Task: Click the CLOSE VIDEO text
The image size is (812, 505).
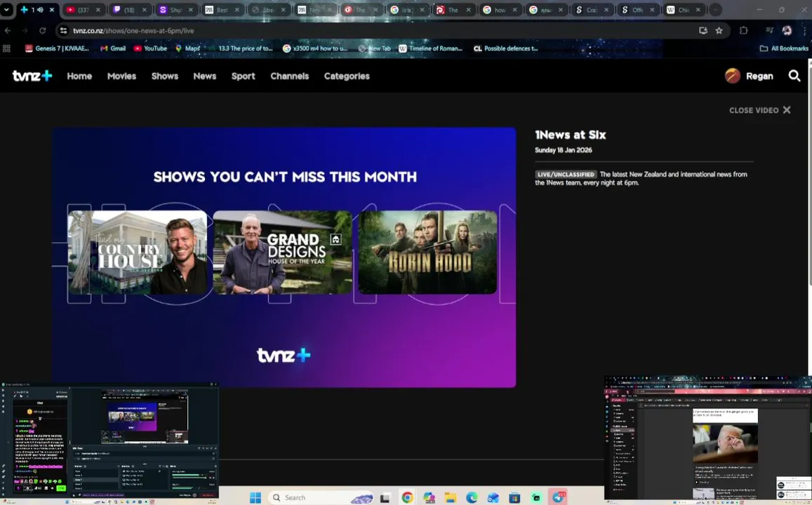Action: coord(754,110)
